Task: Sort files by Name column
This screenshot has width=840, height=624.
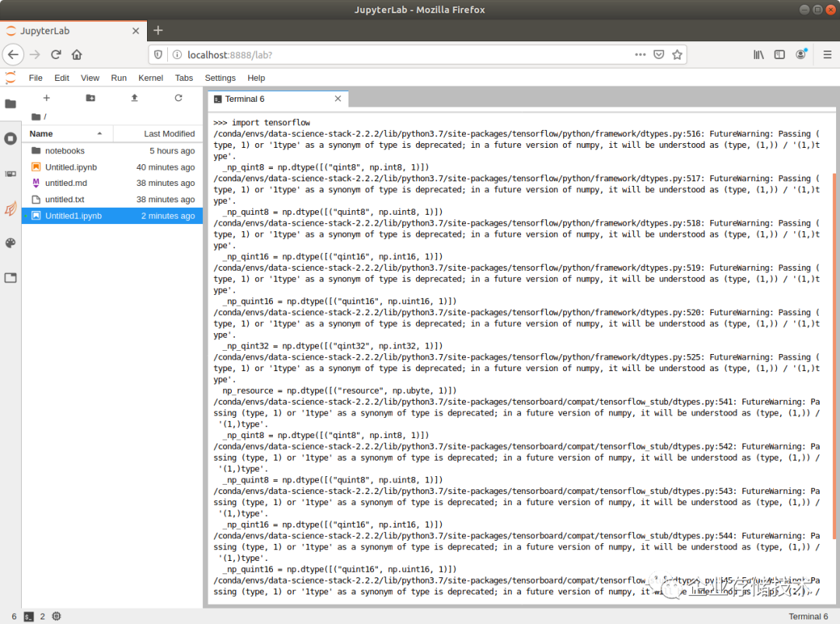Action: (x=68, y=134)
